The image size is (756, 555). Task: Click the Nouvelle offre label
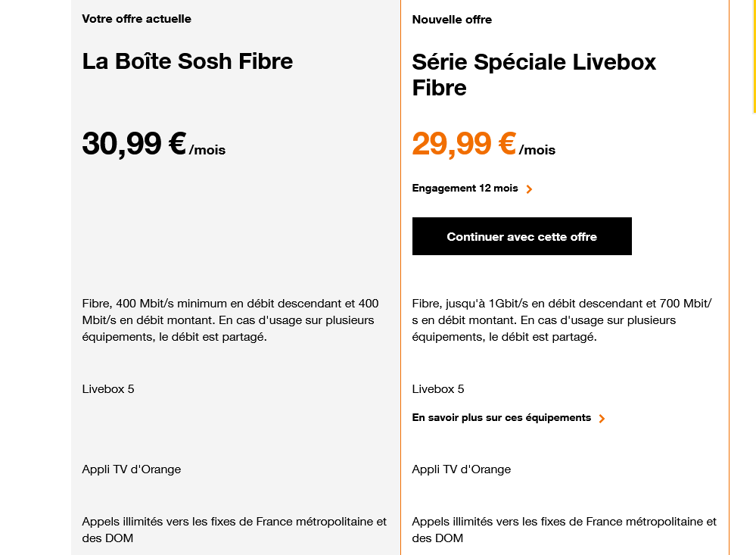(452, 20)
